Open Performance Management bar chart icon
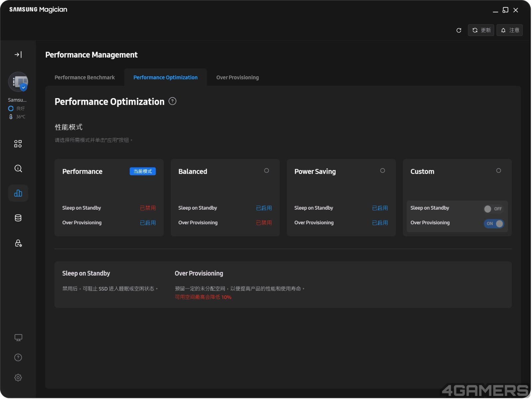Screen dimensions: 532x399 18,193
